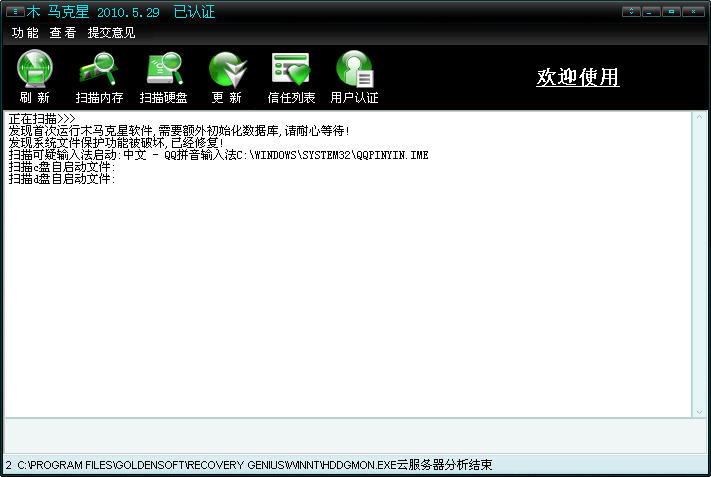Screen dimensions: 711x477
Task: Follow the 欢迎使用 link
Action: (578, 77)
